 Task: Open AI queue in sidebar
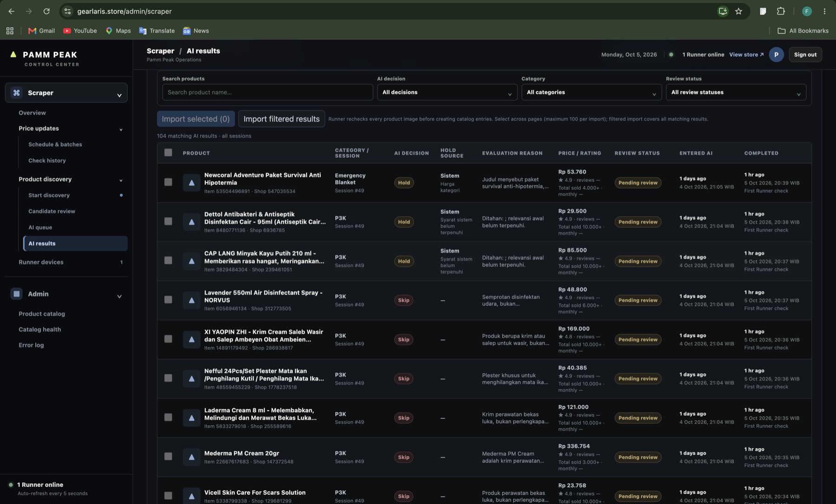click(x=40, y=227)
